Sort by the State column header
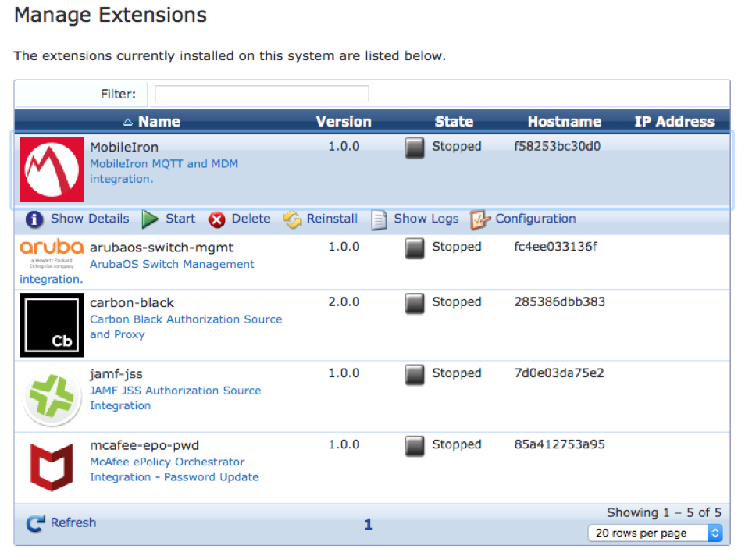The height and width of the screenshot is (560, 745). [454, 121]
